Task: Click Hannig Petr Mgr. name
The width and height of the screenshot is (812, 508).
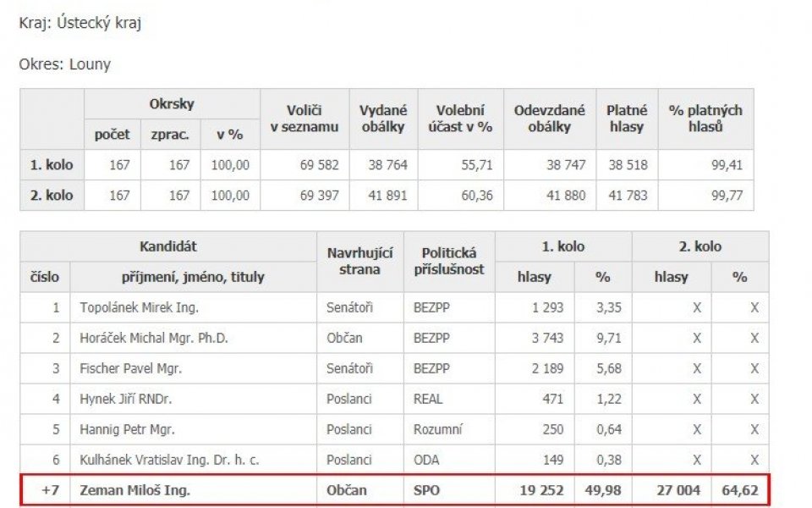Action: click(127, 429)
